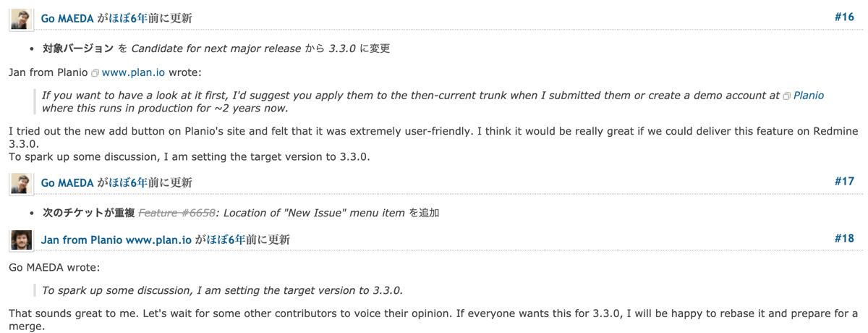Click external-link icon beside www.plan.io
Image resolution: width=868 pixels, height=333 pixels.
click(95, 73)
